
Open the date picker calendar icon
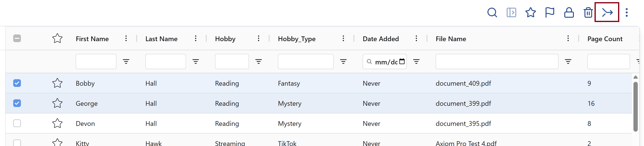point(402,61)
